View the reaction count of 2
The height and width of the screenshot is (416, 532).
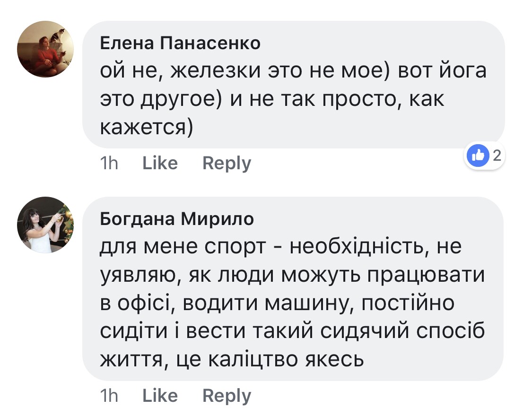click(497, 155)
